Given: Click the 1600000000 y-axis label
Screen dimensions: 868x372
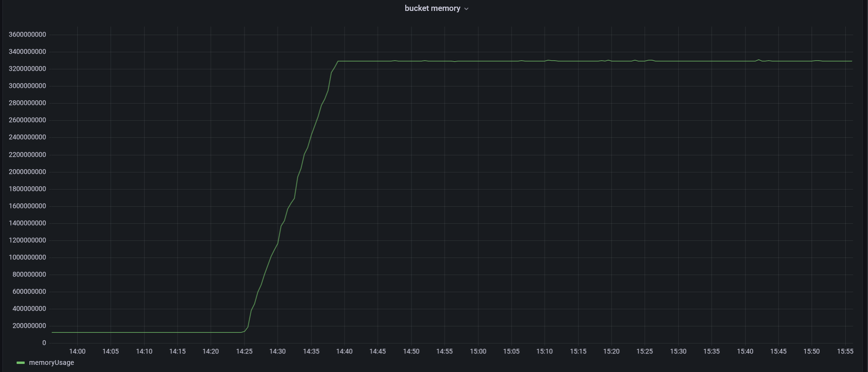Looking at the screenshot, I should [28, 206].
